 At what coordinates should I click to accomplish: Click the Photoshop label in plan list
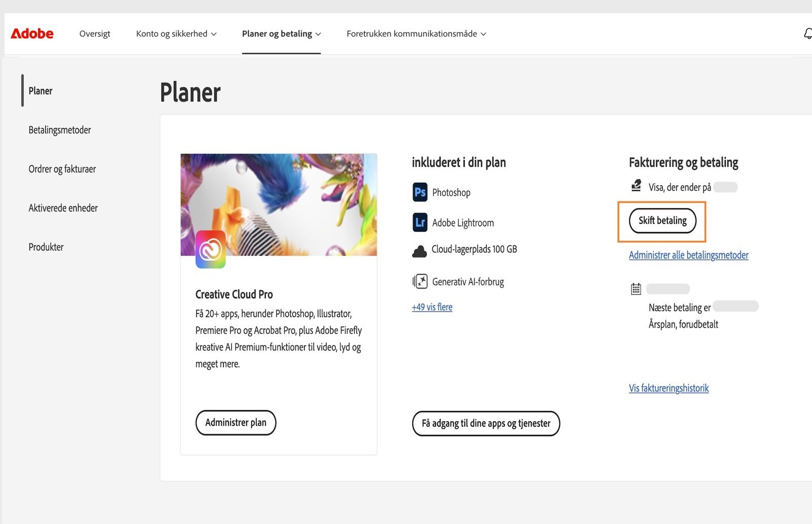point(451,193)
